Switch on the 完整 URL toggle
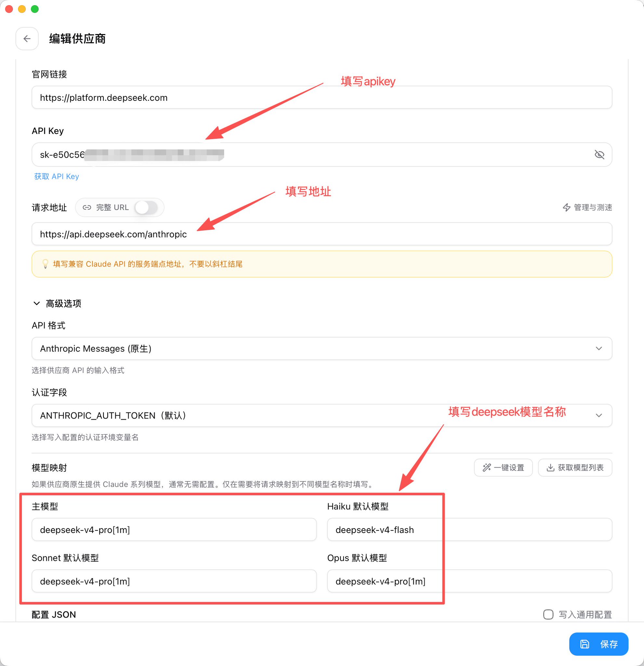The image size is (644, 666). pos(146,207)
